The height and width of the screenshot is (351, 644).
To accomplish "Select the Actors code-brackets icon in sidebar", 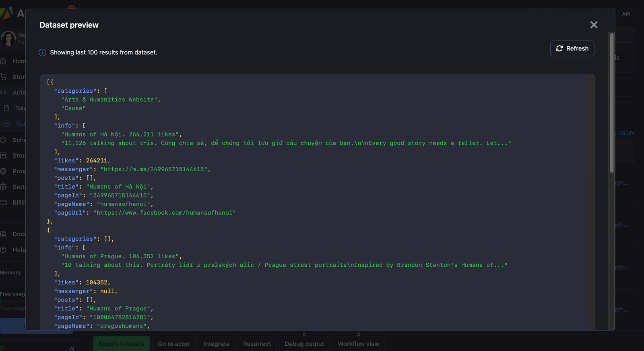I will tap(4, 92).
